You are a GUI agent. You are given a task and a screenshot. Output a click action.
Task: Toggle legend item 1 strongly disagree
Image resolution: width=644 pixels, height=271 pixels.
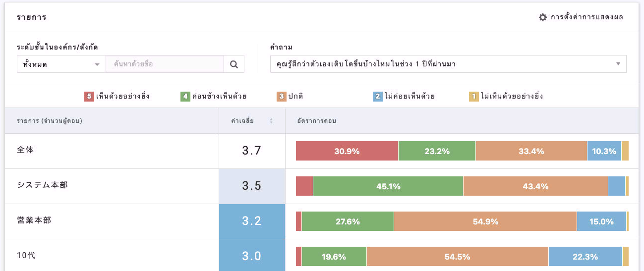pyautogui.click(x=506, y=97)
